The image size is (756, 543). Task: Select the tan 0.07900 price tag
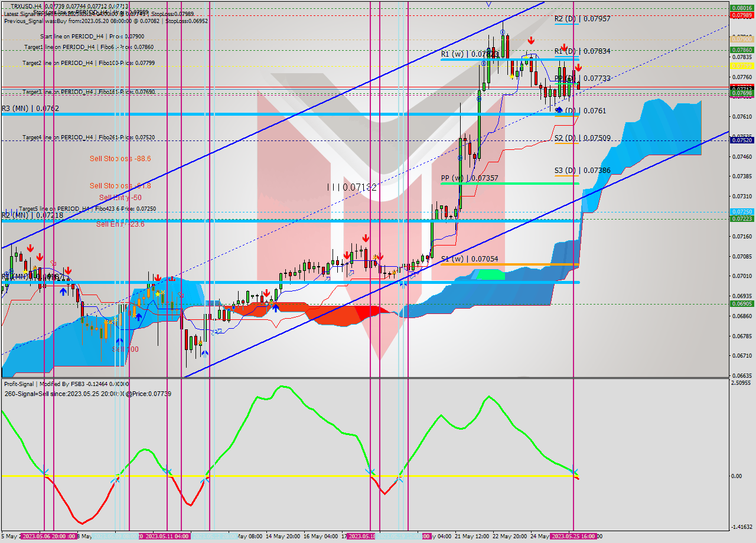742,38
